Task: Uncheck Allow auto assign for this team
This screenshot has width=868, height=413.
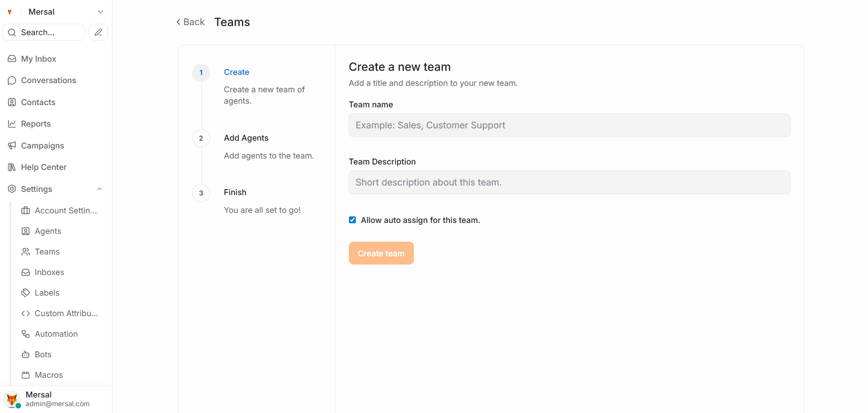Action: 352,220
